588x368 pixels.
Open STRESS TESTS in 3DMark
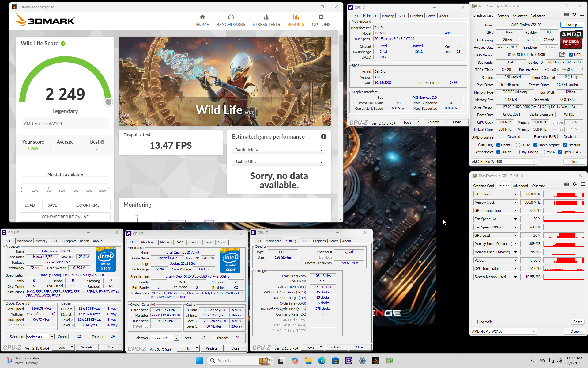pos(266,21)
